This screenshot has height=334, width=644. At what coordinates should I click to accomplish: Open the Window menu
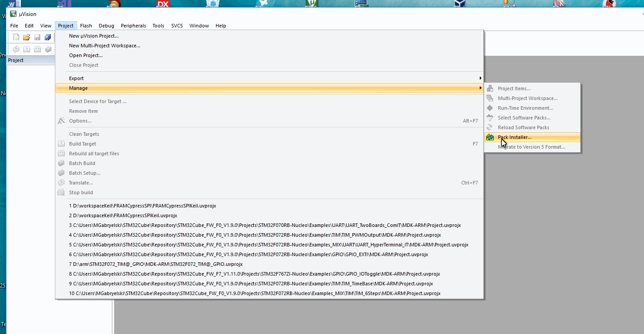click(199, 26)
